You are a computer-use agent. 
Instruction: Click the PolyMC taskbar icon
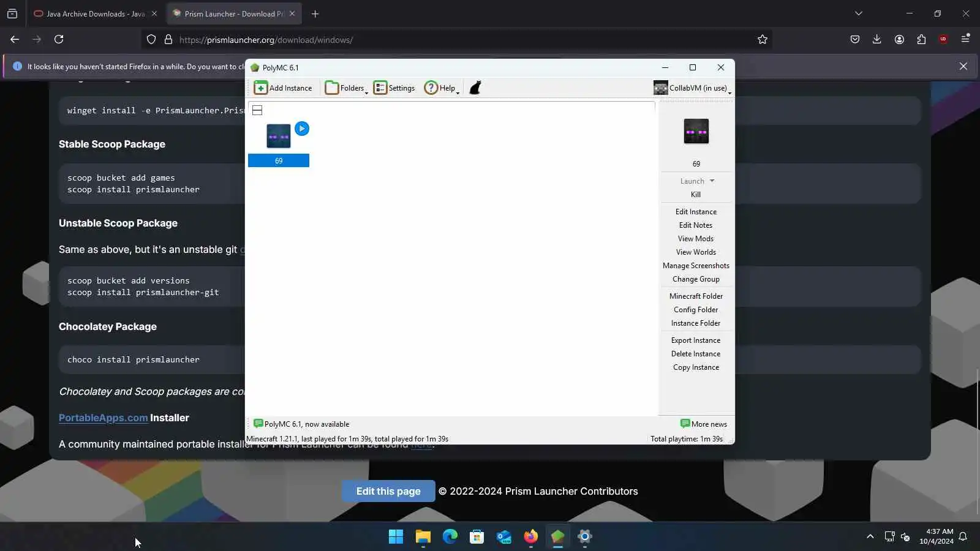pos(558,537)
